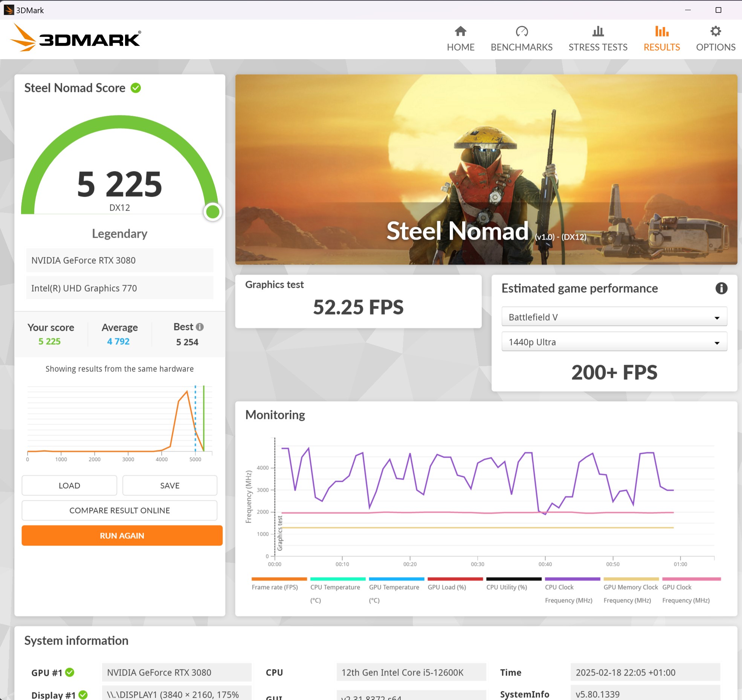Click the Legendary rating label
Screen dimensions: 742x700
coord(119,234)
